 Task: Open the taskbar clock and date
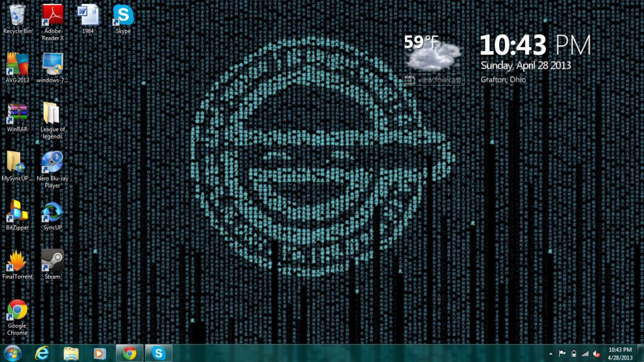point(619,354)
